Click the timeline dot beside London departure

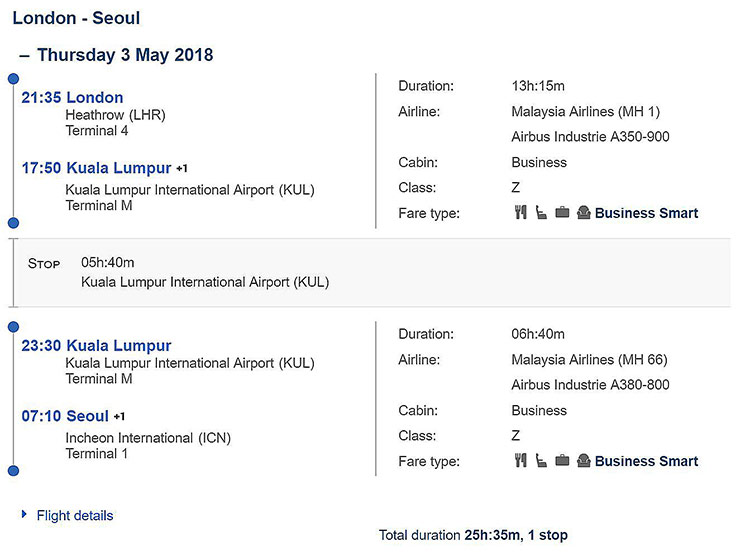[13, 78]
